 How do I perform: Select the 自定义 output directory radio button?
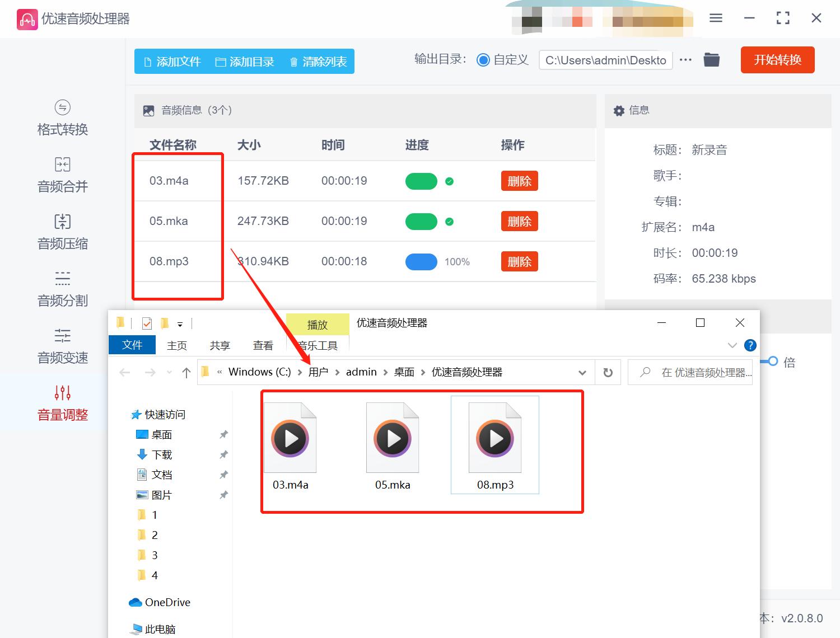[x=483, y=59]
